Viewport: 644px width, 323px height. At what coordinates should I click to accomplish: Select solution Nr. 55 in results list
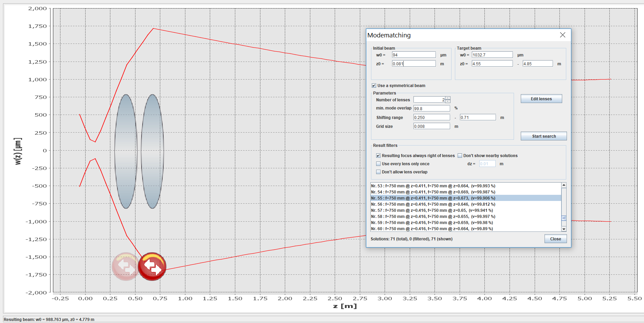pos(466,198)
